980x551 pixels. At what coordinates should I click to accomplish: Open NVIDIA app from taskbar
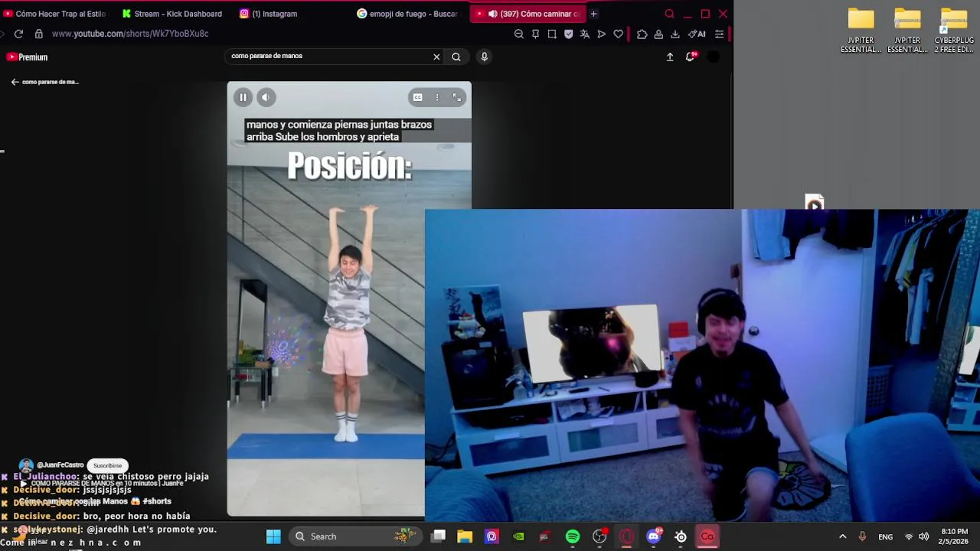click(518, 536)
